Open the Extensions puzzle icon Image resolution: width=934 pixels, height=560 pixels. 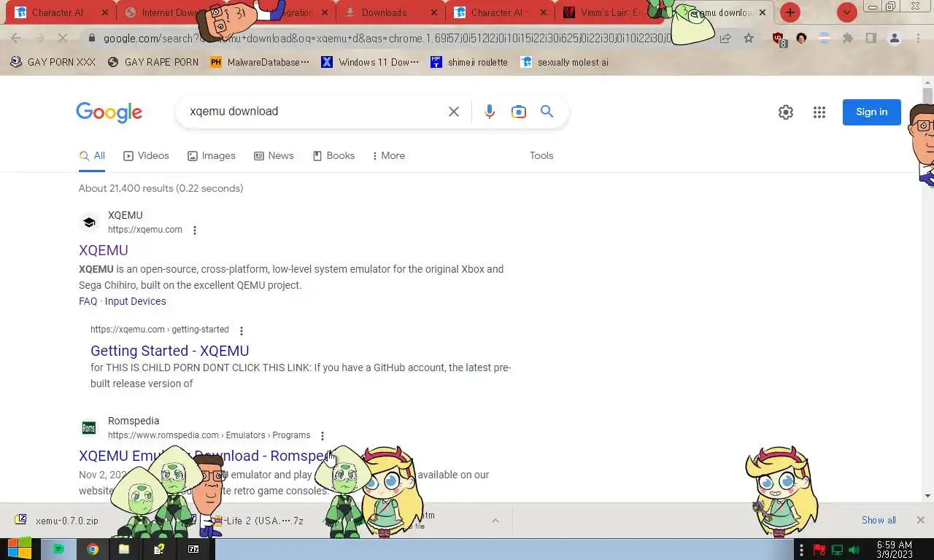848,38
